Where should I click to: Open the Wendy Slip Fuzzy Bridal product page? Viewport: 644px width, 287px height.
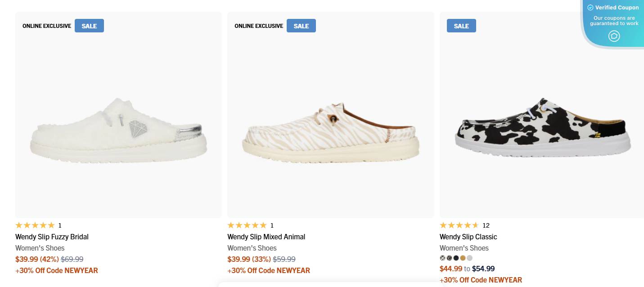(x=52, y=237)
